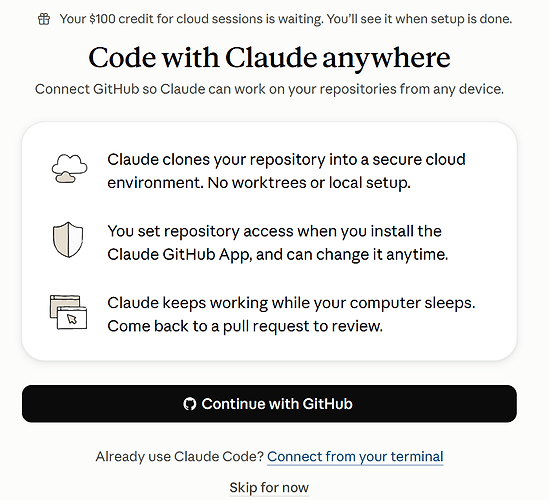Screen dimensions: 549x500
Task: Open the 'Connect from your terminal' link
Action: 355,457
